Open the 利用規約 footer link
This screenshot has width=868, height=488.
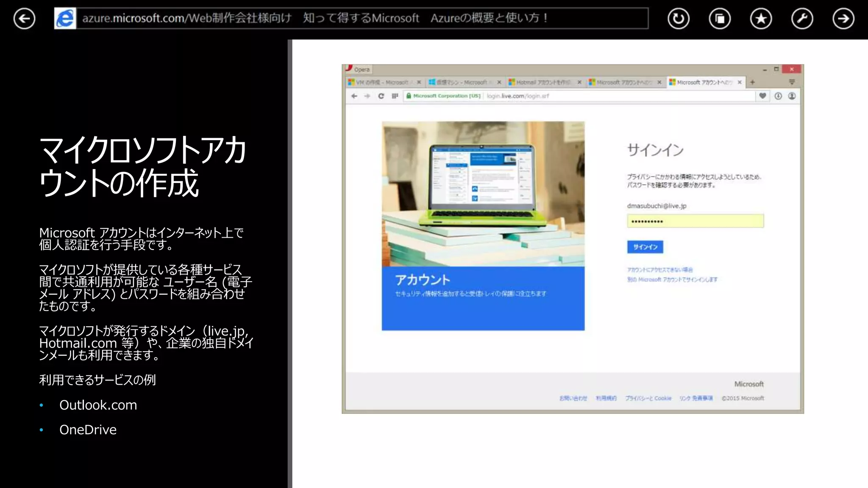pos(606,398)
